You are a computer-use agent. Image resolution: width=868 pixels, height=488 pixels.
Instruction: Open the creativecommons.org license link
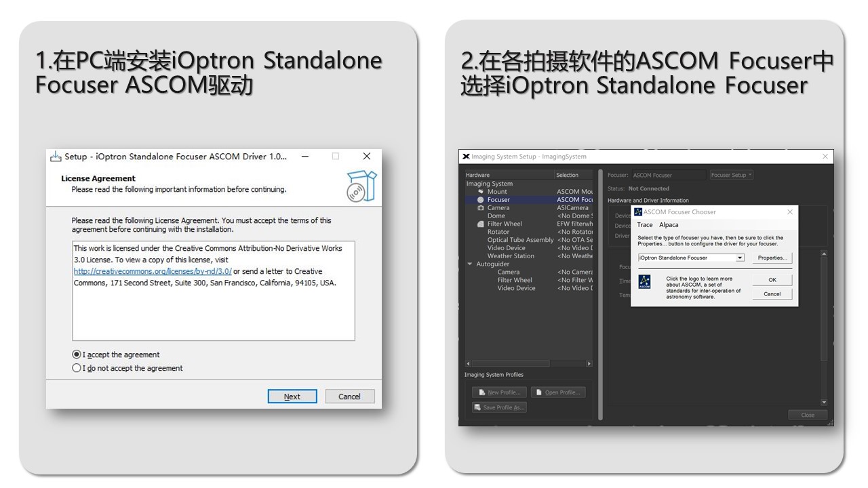click(153, 271)
